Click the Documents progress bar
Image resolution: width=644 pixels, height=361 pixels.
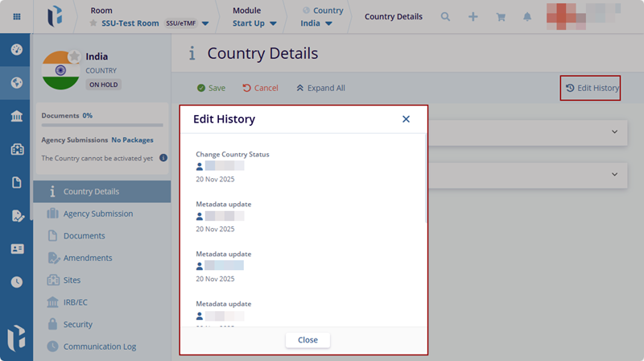104,125
